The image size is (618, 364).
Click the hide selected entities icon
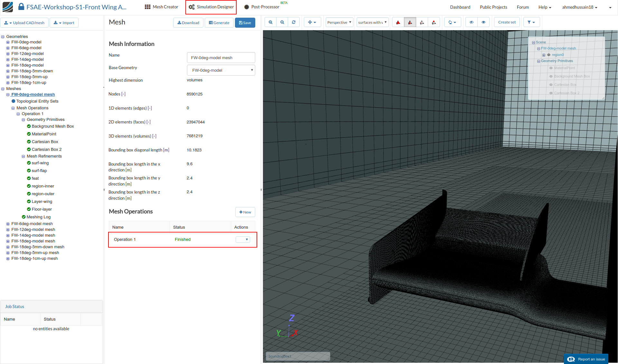tap(472, 22)
